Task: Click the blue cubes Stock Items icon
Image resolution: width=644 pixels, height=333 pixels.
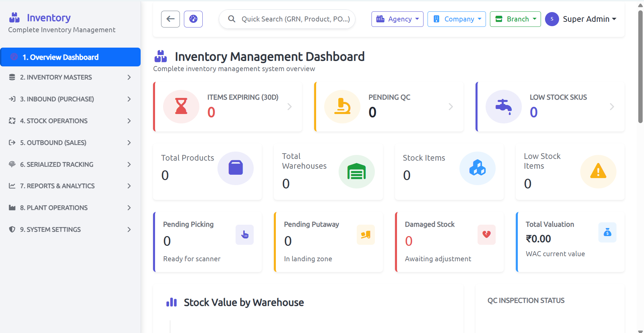Action: (478, 168)
